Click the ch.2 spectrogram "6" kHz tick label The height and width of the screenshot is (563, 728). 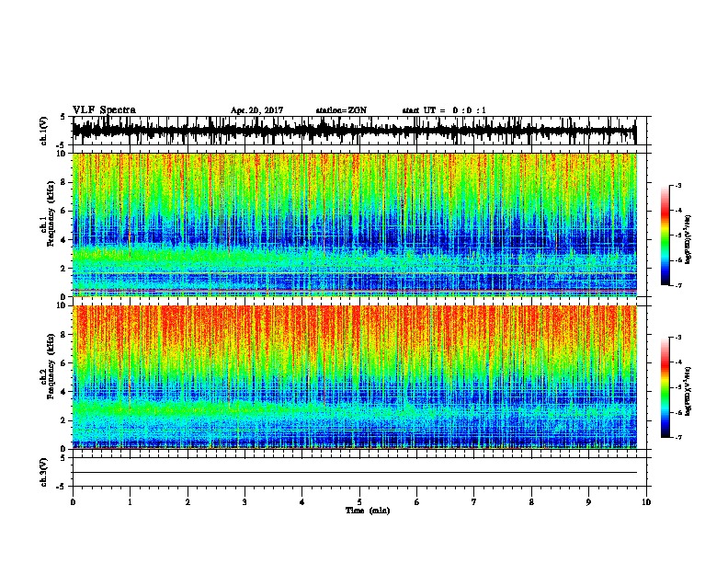64,363
